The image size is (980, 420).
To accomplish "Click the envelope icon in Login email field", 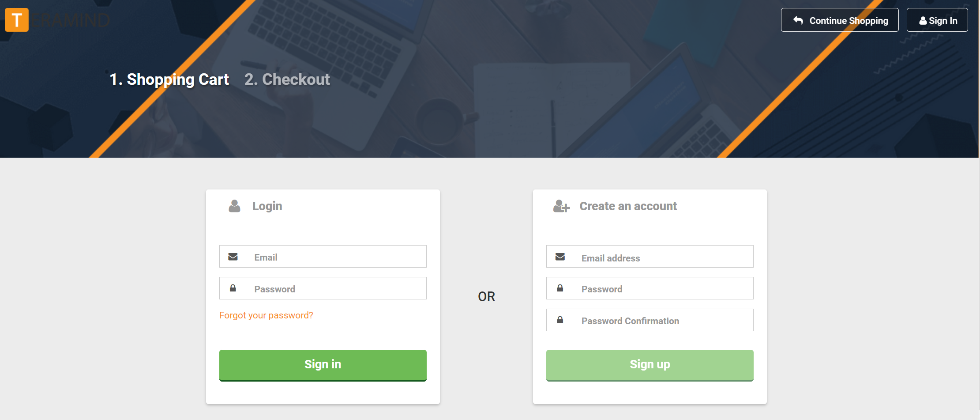I will [x=233, y=257].
